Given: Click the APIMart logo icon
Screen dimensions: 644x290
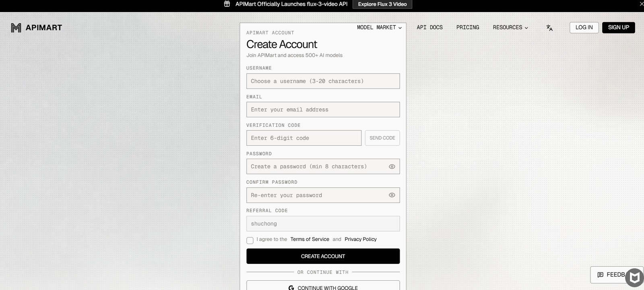Looking at the screenshot, I should click(x=16, y=28).
